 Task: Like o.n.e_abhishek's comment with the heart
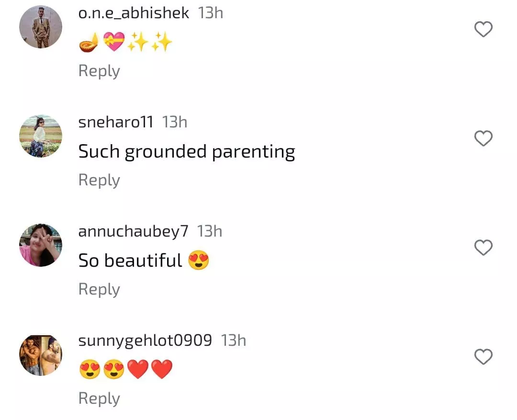point(483,30)
